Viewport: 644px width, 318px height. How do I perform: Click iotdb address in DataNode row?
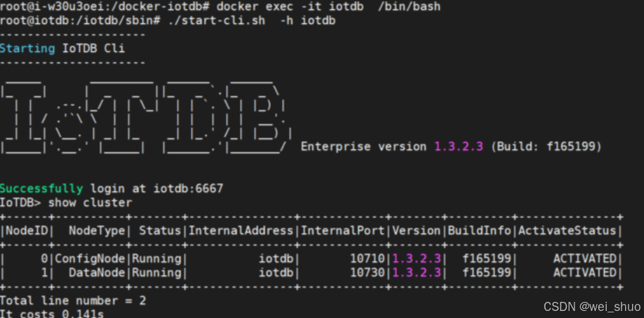(x=276, y=272)
